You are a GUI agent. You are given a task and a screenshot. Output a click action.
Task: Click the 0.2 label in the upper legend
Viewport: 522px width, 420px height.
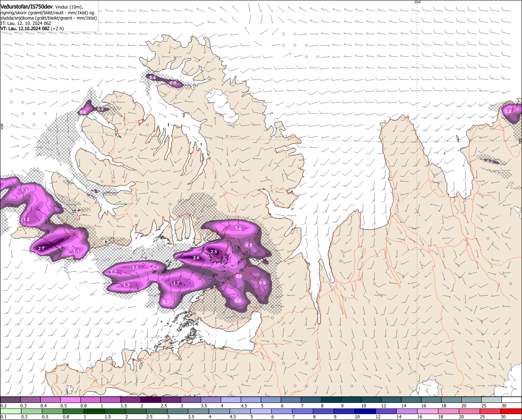pos(3,406)
